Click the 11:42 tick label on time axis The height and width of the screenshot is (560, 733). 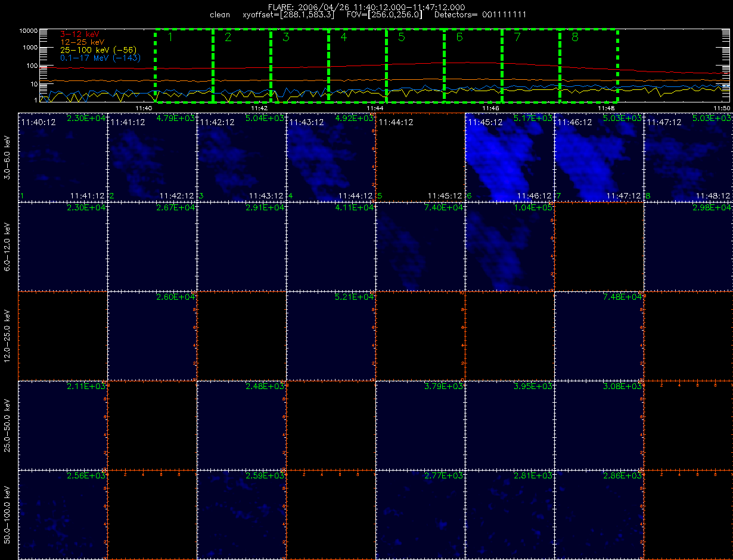point(259,108)
